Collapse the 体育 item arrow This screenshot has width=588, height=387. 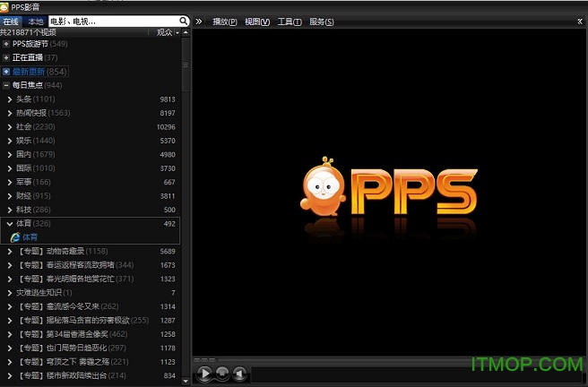tap(10, 224)
